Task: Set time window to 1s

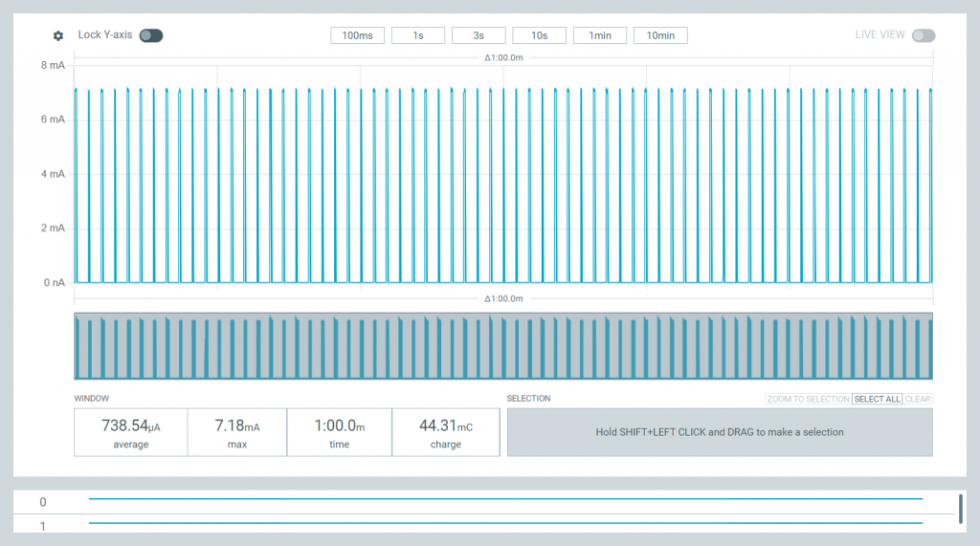Action: [x=418, y=35]
